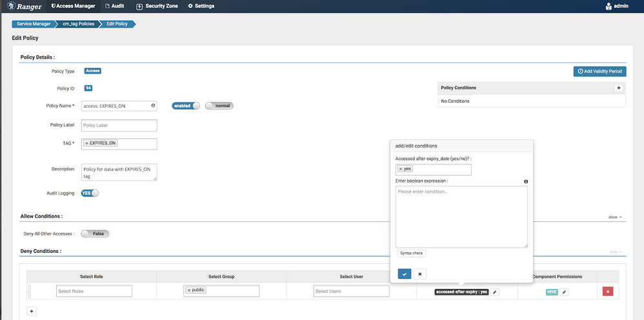This screenshot has height=320, width=644.
Task: Delete the deny condition row
Action: pos(607,291)
